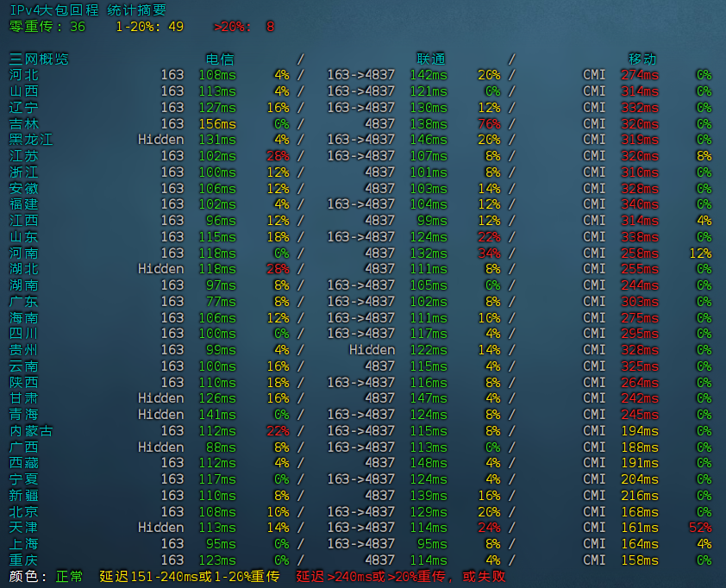The height and width of the screenshot is (588, 726).
Task: Click 西藏 unicom latency "148ms"
Action: (429, 463)
